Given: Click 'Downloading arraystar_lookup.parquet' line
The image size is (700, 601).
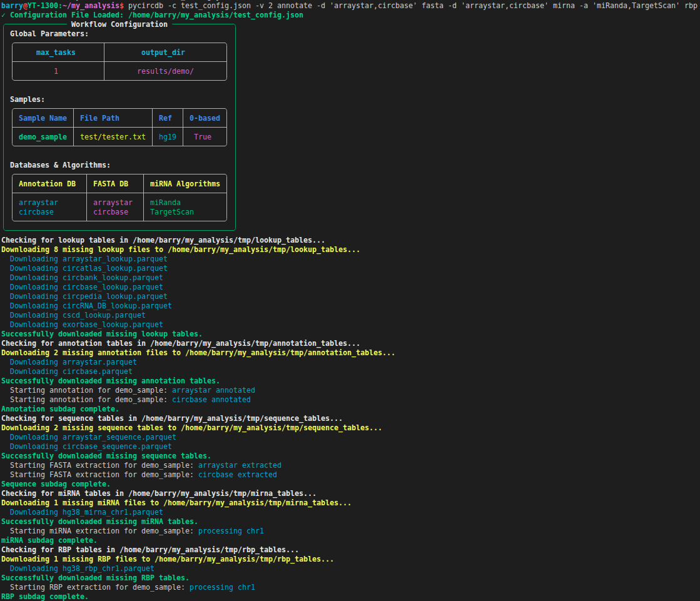Looking at the screenshot, I should click(x=88, y=259).
